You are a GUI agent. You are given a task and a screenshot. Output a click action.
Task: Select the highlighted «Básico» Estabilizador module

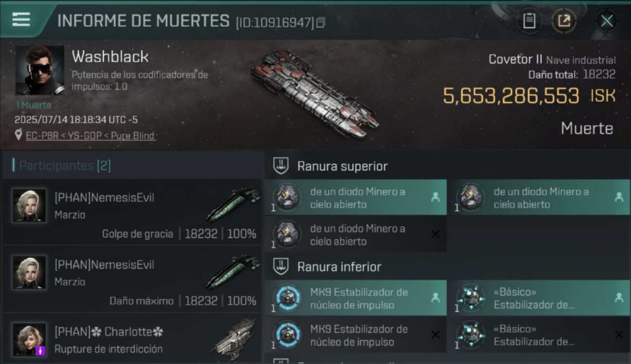[539, 298]
